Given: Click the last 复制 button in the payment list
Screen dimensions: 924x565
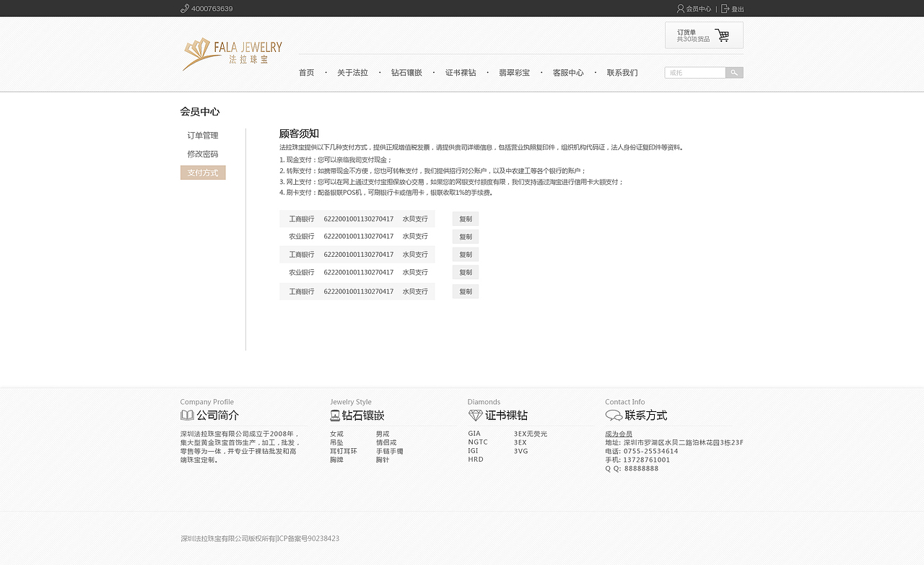Looking at the screenshot, I should [465, 291].
